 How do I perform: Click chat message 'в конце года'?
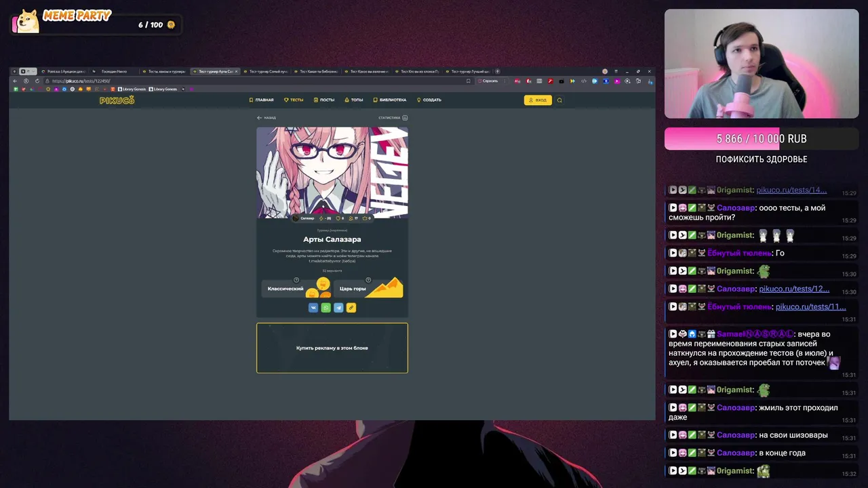coord(782,453)
